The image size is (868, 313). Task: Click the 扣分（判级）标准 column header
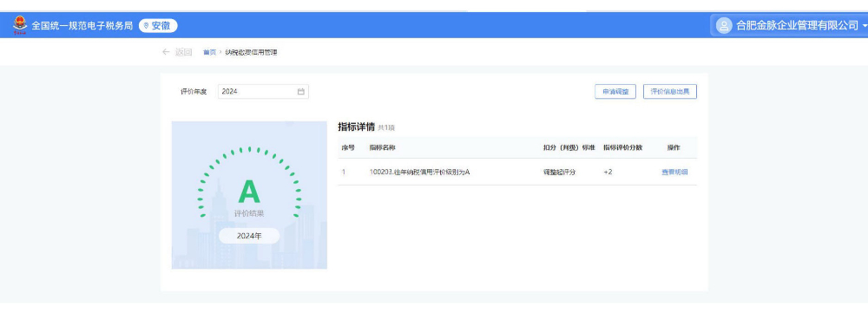569,147
